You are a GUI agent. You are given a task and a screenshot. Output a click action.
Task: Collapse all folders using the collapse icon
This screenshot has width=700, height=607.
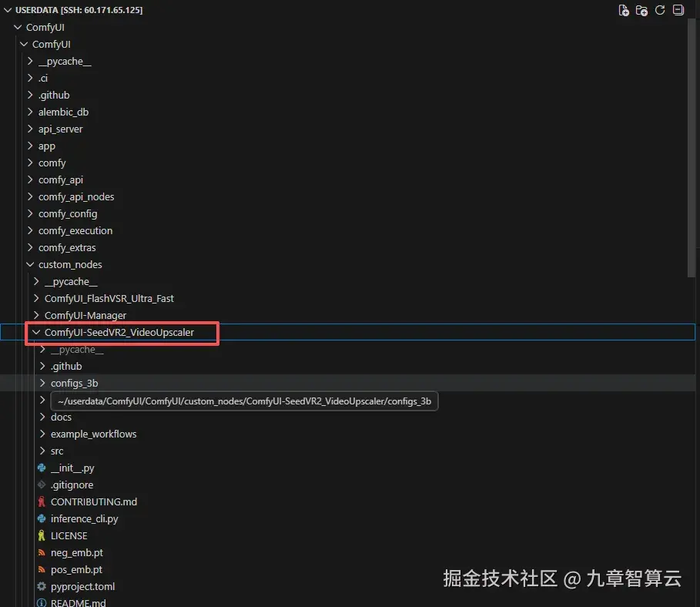[678, 10]
